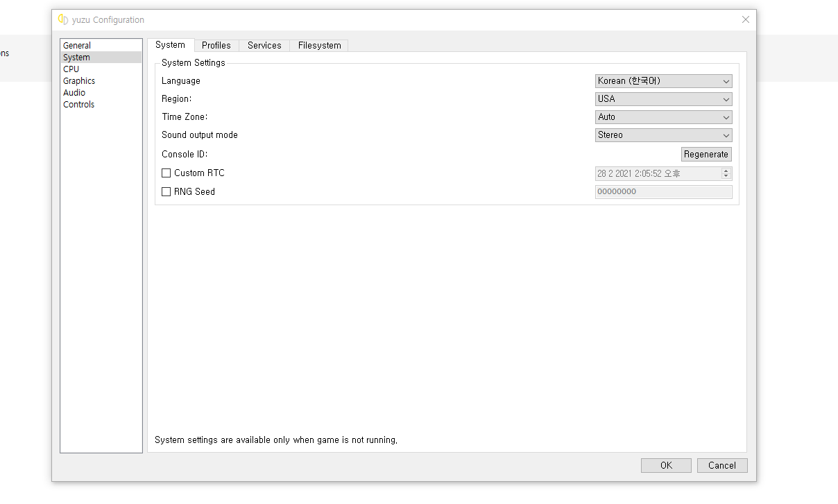Click the Language label
Viewport: 838px width, 504px height.
181,81
